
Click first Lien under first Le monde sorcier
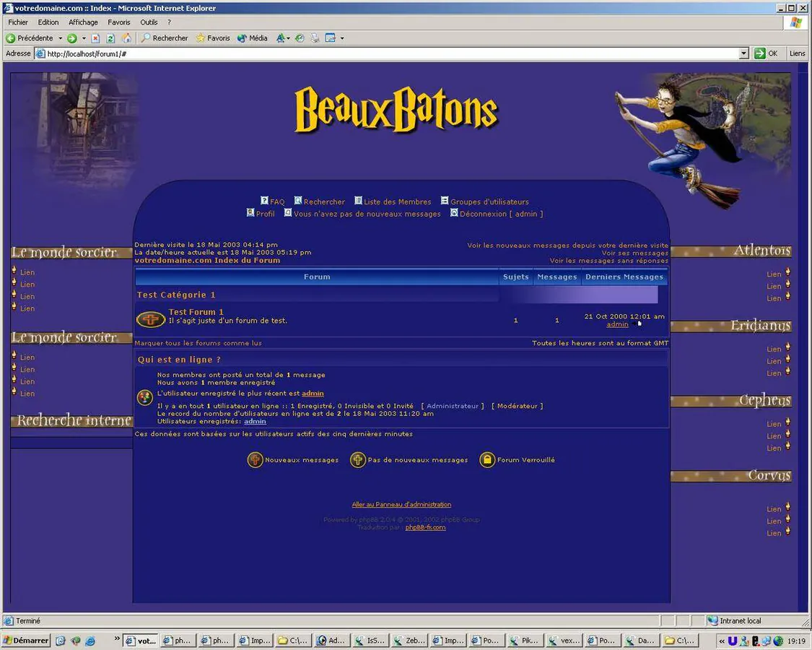point(27,272)
